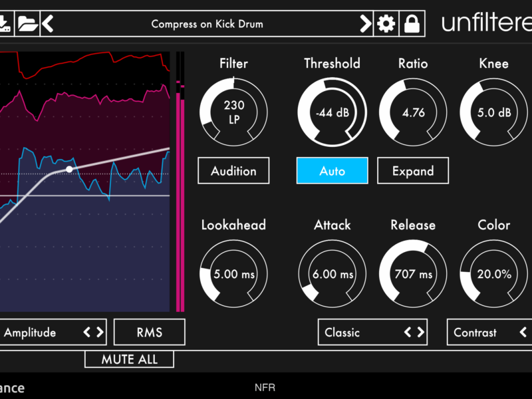
Task: Click the Release knob showing 707 ms
Action: [413, 274]
